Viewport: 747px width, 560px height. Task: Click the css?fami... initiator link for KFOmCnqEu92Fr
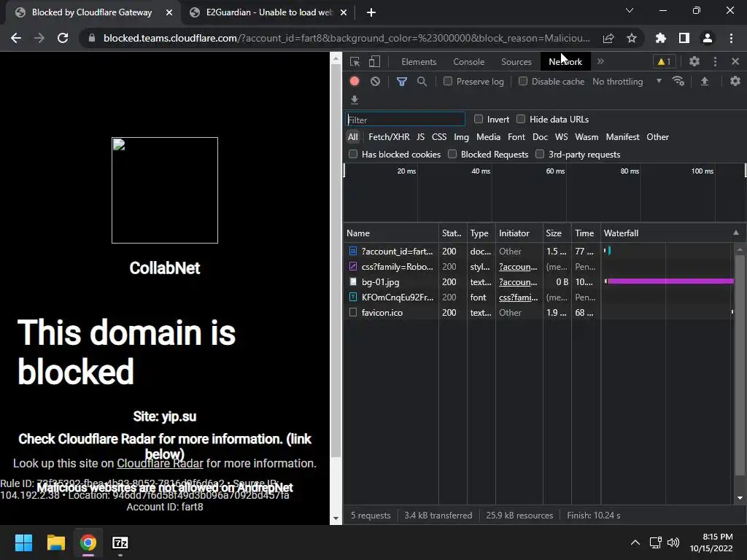(519, 297)
